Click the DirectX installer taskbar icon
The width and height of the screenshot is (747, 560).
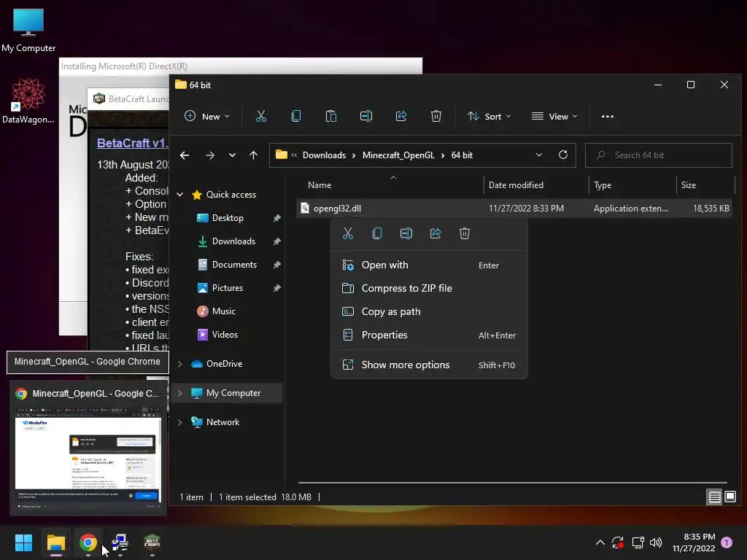tap(120, 542)
